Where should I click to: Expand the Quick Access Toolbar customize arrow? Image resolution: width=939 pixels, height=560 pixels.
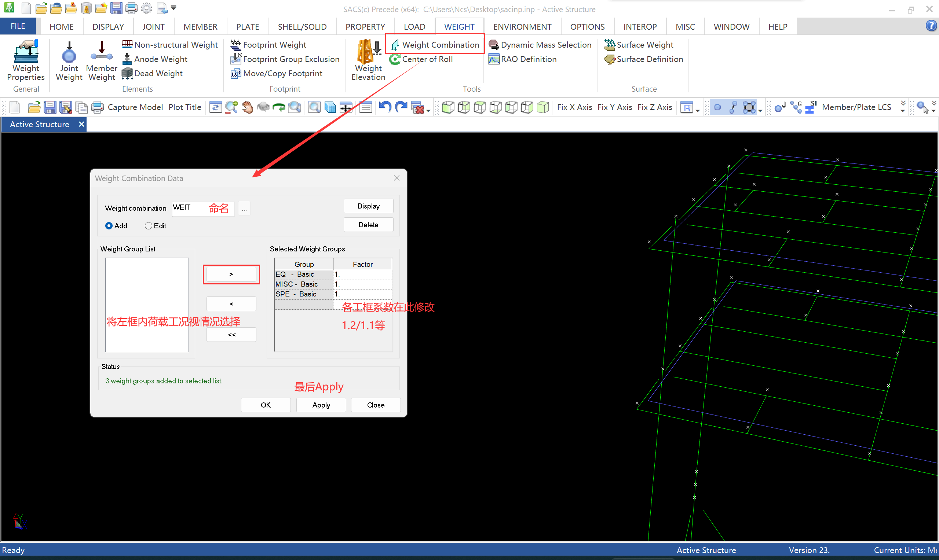click(174, 8)
